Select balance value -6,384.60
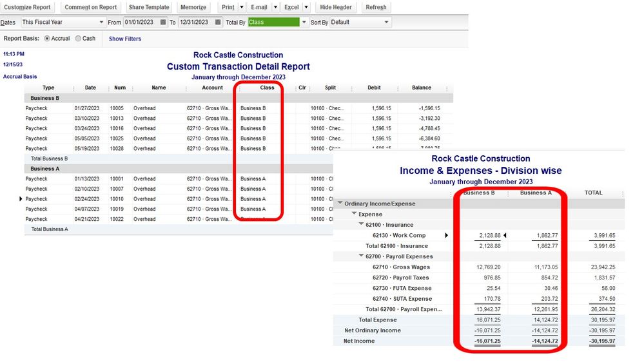644x362 pixels. (x=429, y=138)
